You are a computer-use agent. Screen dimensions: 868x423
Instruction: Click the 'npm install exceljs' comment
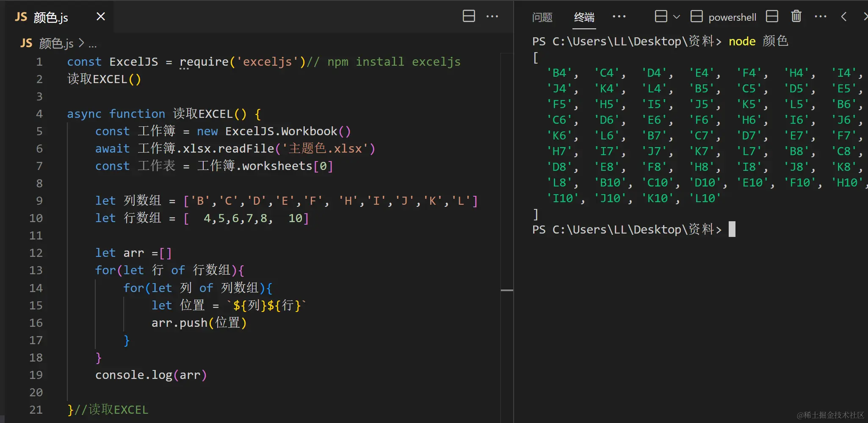pos(383,62)
